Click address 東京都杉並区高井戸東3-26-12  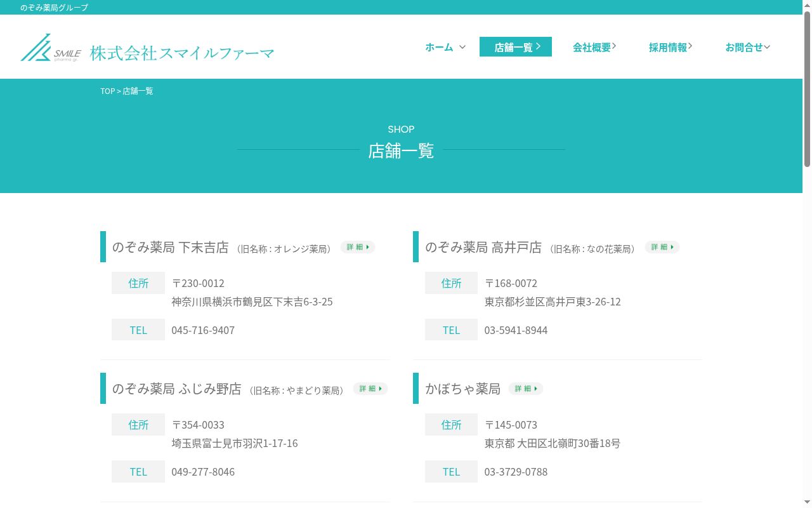tap(553, 302)
